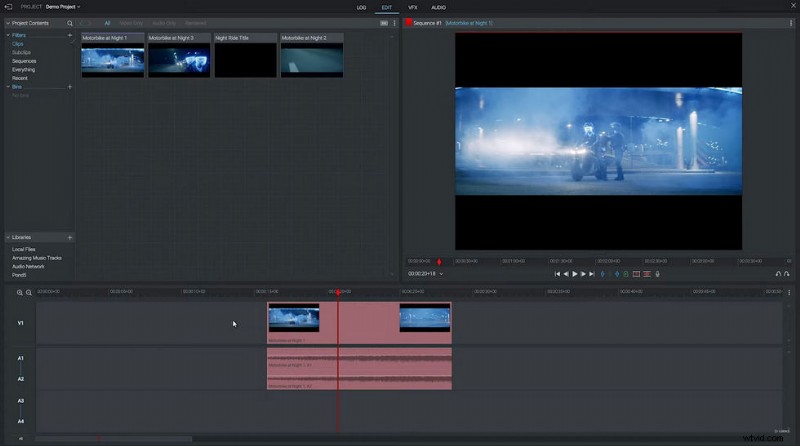Click the red sequence record indicator
Viewport: 800px width, 446px height.
(x=409, y=22)
